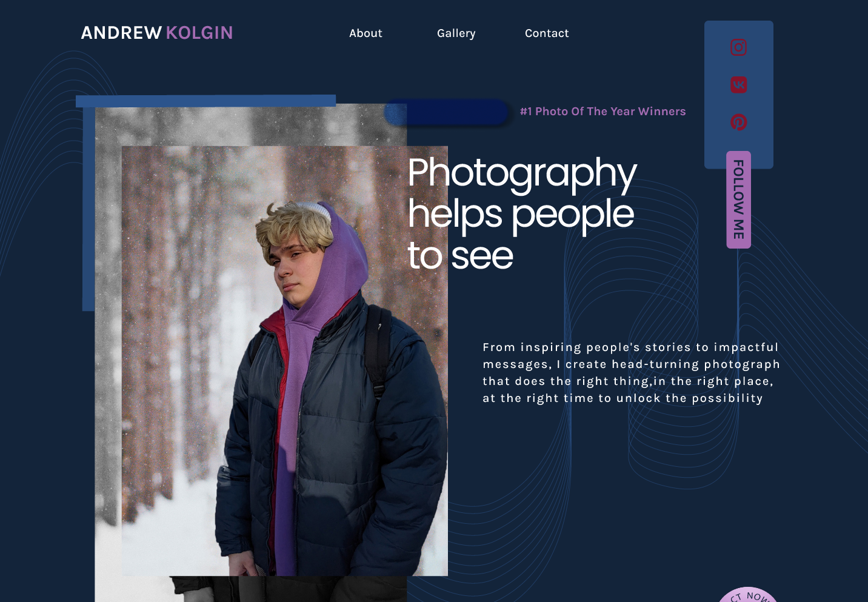Viewport: 868px width, 602px height.
Task: Open the VK social icon
Action: pyautogui.click(x=738, y=84)
